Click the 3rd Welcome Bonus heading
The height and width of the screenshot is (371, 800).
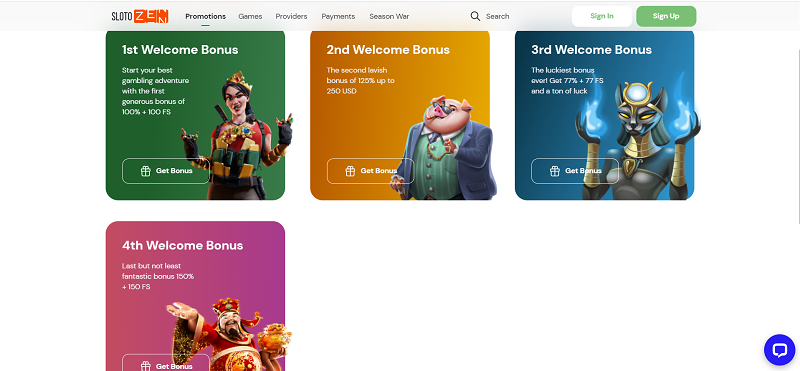click(x=591, y=50)
